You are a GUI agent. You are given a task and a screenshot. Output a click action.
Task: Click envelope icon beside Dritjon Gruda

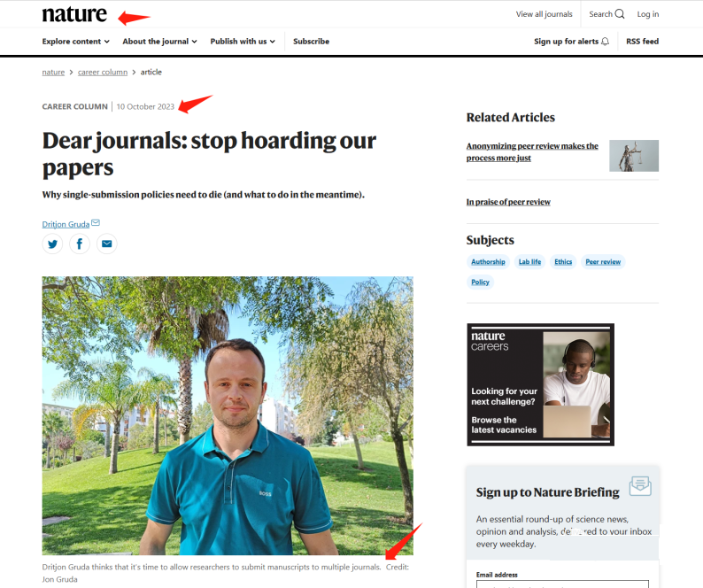click(x=96, y=223)
